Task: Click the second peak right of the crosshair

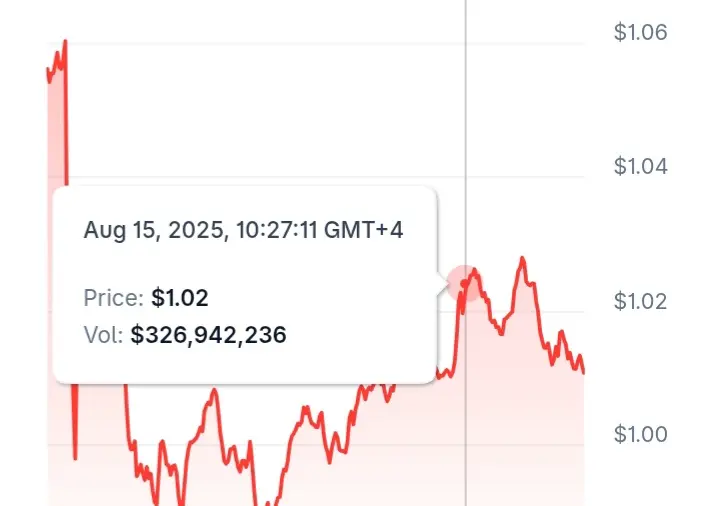Action: pyautogui.click(x=522, y=258)
